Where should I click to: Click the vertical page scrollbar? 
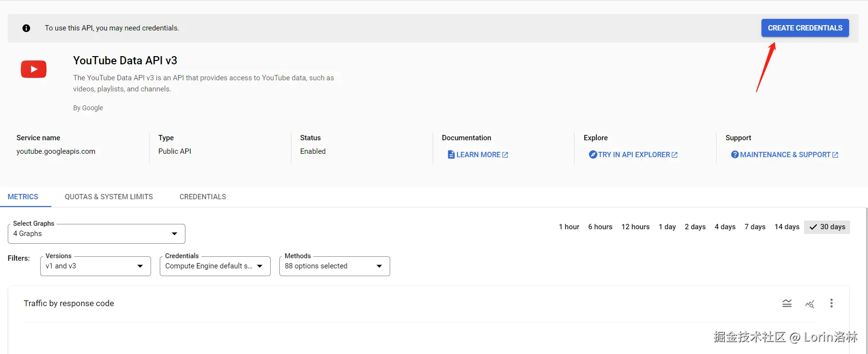click(x=866, y=280)
